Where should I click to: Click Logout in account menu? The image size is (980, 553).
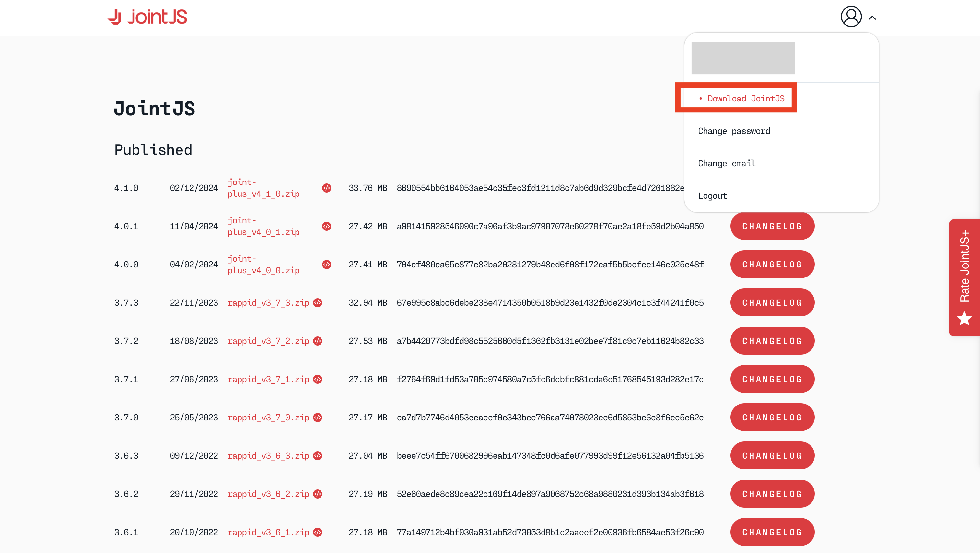pyautogui.click(x=712, y=195)
